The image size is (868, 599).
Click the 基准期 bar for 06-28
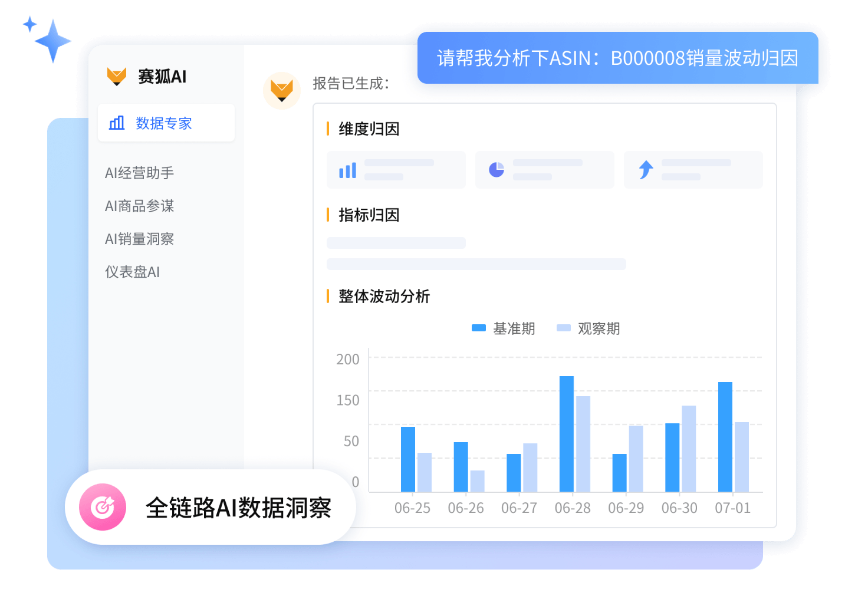tap(567, 434)
